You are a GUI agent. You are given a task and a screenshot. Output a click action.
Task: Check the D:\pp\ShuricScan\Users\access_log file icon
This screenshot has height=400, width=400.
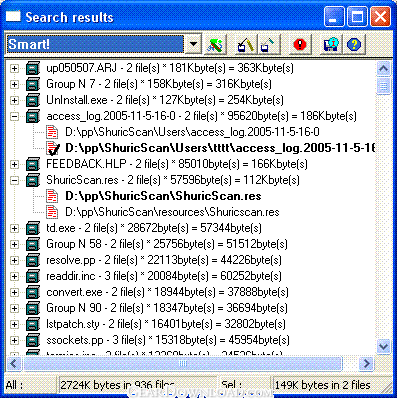(x=52, y=132)
